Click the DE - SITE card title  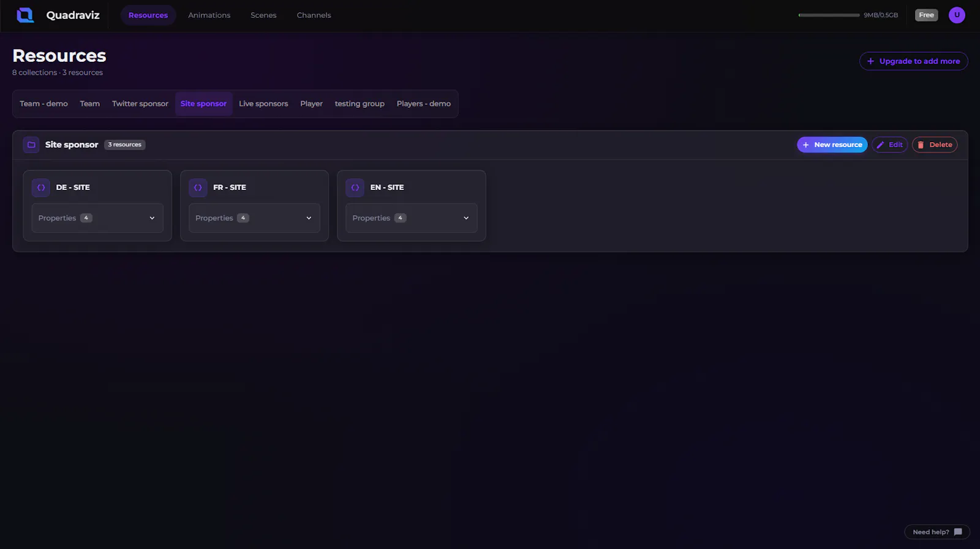point(73,187)
